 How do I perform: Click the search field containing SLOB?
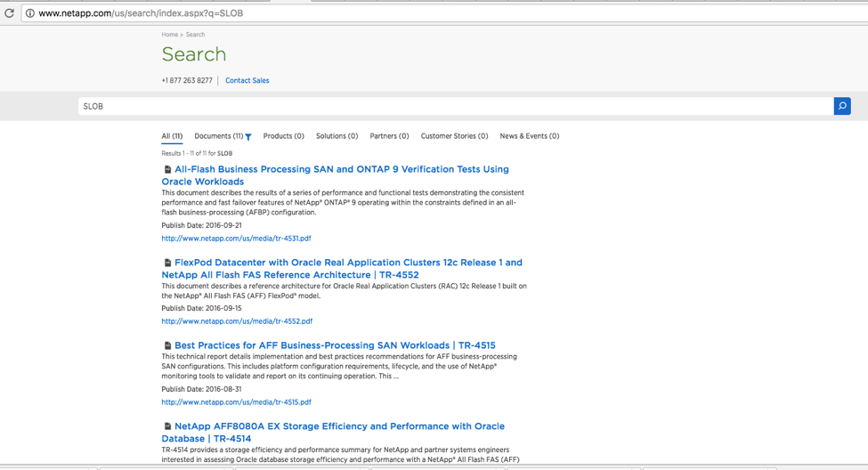(454, 106)
